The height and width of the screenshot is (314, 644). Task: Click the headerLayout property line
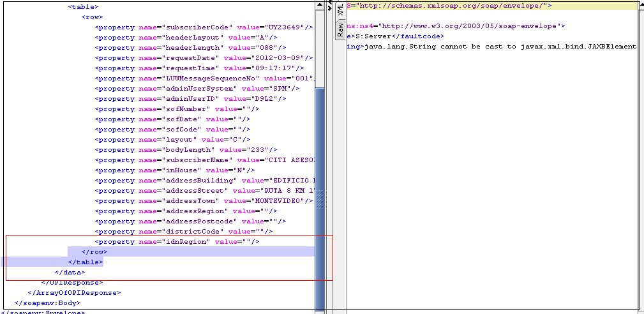(x=186, y=38)
